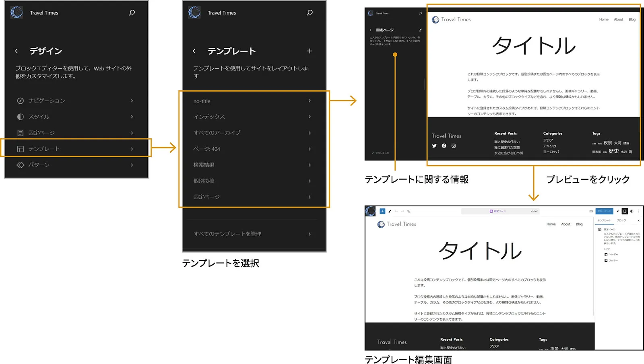Open the options menu with three dots
The width and height of the screenshot is (644, 364).
pyautogui.click(x=639, y=211)
